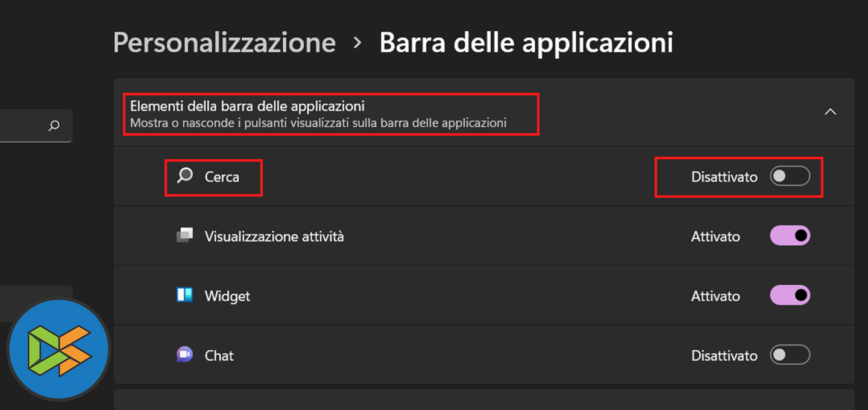Viewport: 868px width, 410px height.
Task: Focus the sidebar search field
Action: (24, 125)
